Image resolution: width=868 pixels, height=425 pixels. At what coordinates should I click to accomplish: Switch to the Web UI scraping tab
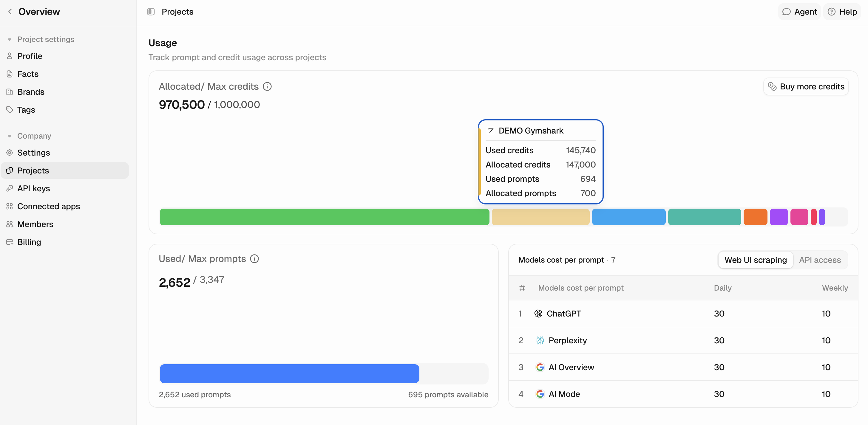756,260
